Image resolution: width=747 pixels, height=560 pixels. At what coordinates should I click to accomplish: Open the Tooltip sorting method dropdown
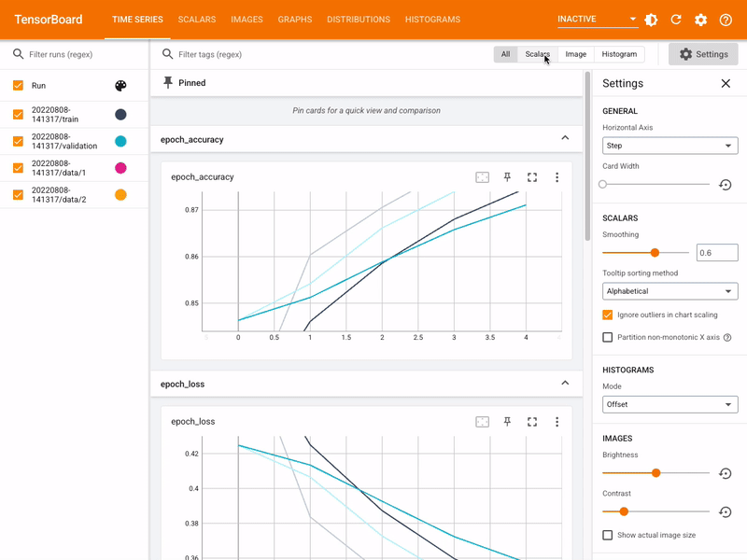[x=669, y=290]
